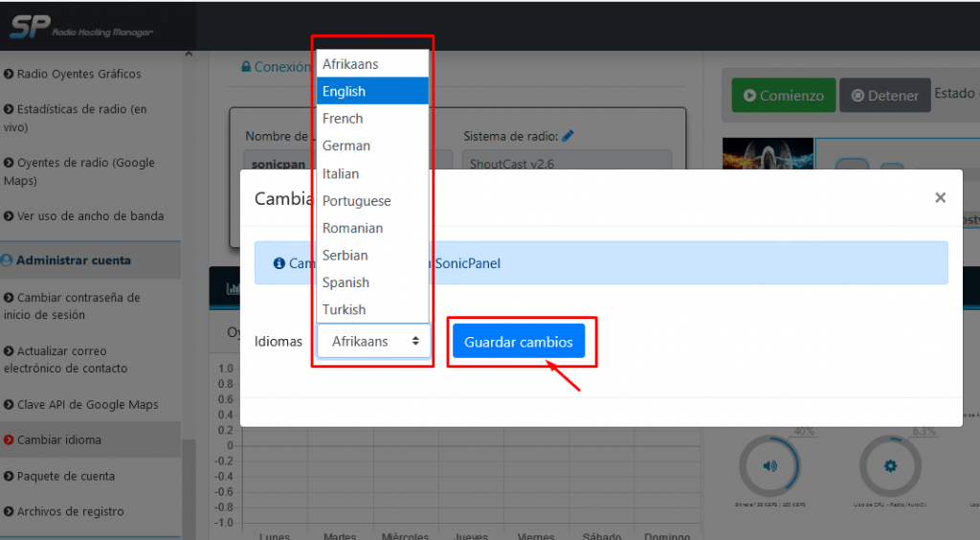980x540 pixels.
Task: Click the speaker bitrate gauge icon
Action: [x=770, y=465]
